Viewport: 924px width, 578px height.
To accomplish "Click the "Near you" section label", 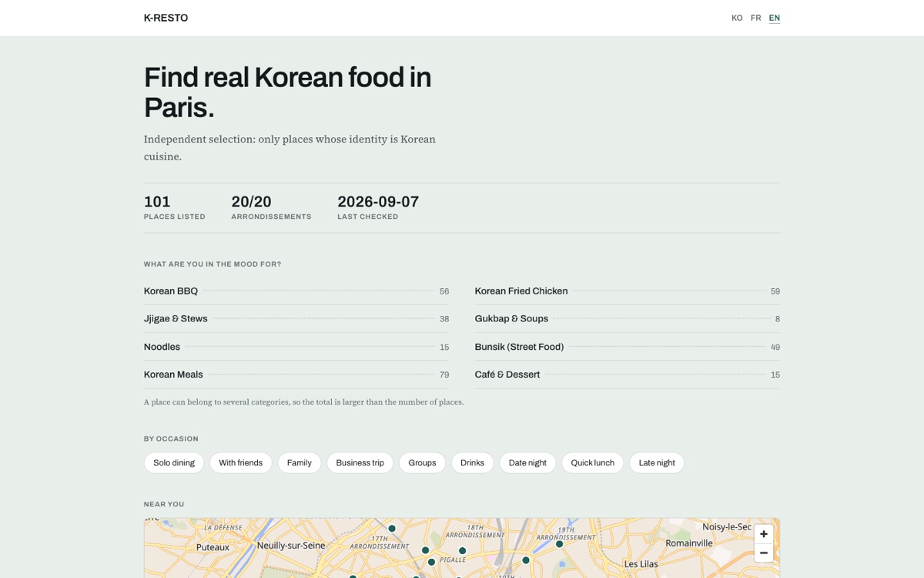I will (x=164, y=504).
